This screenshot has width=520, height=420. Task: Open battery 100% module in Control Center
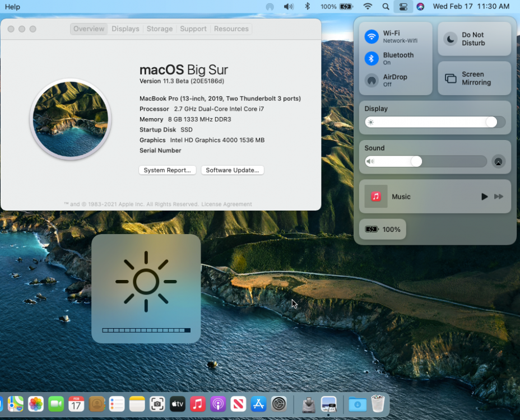382,230
